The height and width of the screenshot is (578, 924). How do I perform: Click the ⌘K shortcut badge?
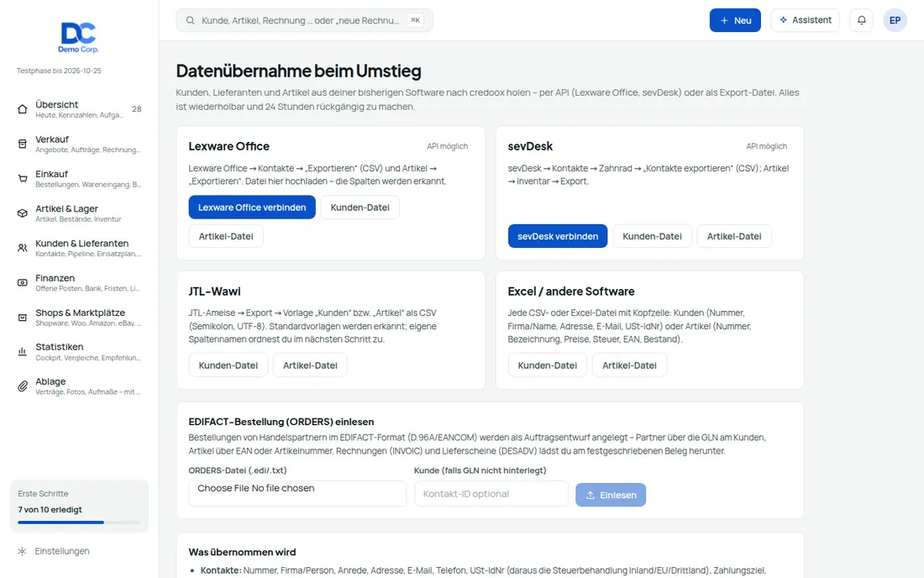pyautogui.click(x=416, y=20)
